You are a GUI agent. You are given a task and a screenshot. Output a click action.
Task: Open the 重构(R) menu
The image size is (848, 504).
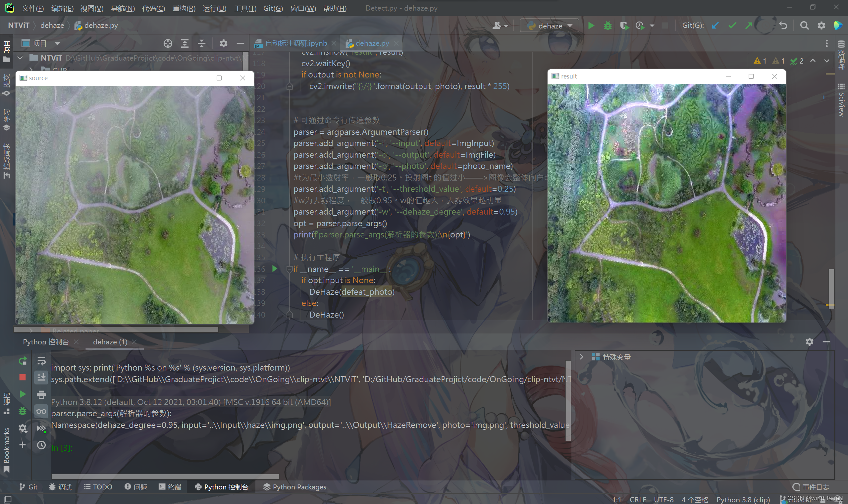click(184, 8)
